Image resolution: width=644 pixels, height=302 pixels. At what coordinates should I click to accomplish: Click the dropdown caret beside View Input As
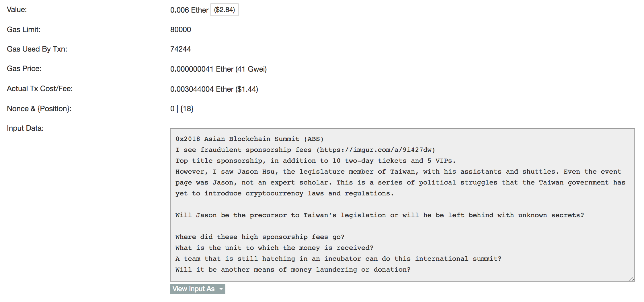(x=221, y=289)
